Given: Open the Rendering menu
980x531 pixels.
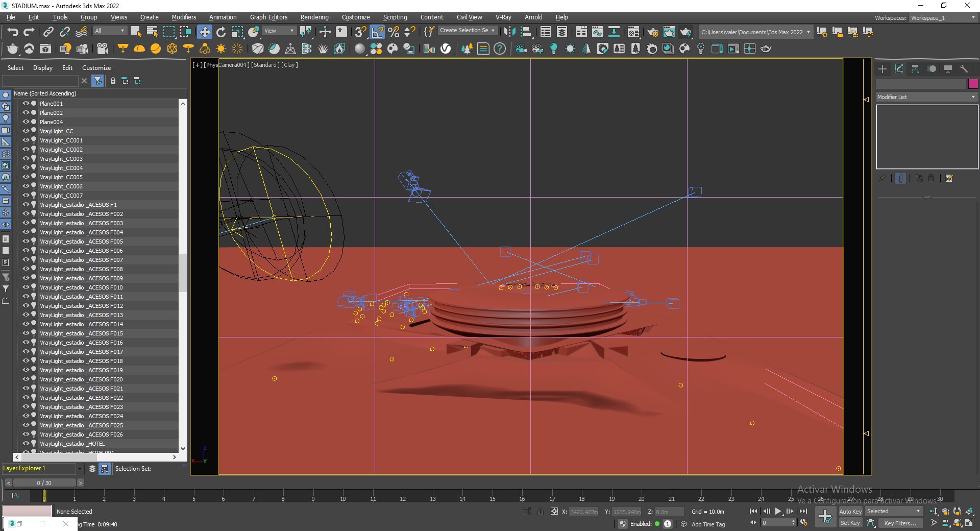Looking at the screenshot, I should [x=314, y=17].
